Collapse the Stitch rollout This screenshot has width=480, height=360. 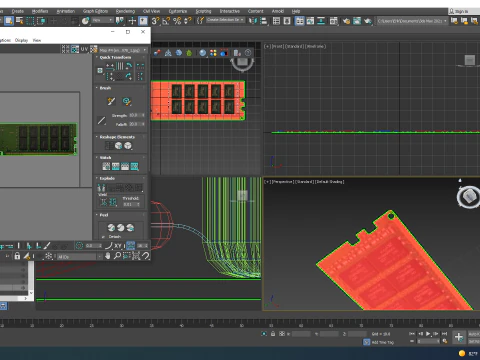[x=105, y=158]
